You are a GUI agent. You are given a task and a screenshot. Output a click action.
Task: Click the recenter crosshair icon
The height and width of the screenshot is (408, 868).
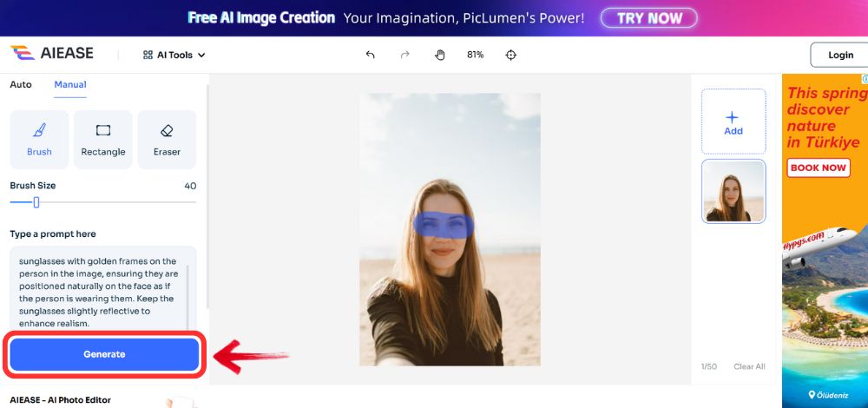(x=511, y=55)
